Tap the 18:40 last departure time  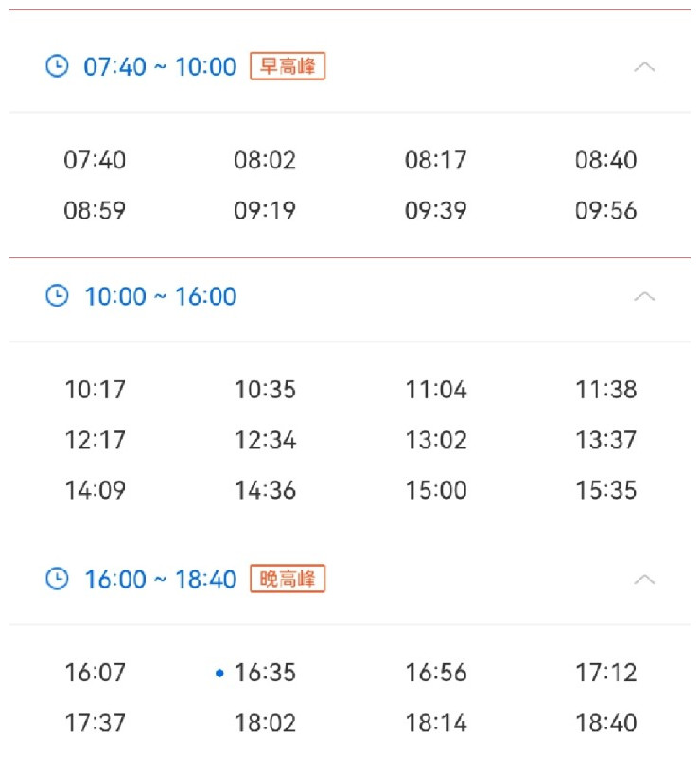606,724
